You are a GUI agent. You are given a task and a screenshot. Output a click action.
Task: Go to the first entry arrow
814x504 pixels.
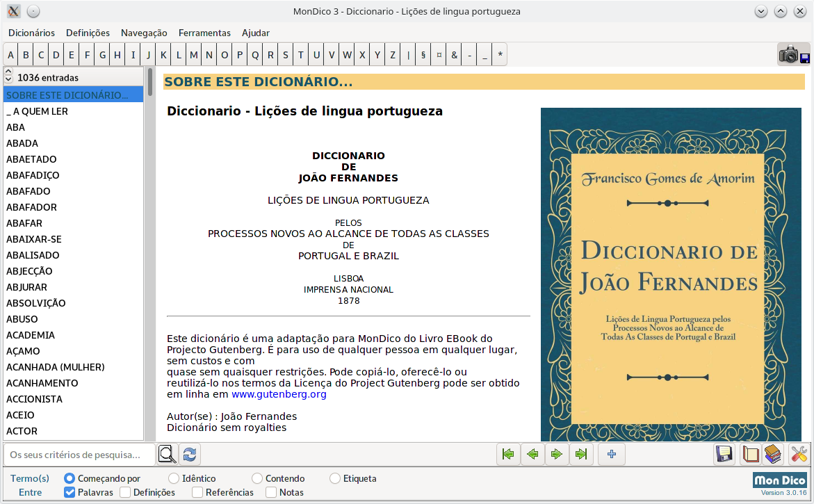(508, 454)
